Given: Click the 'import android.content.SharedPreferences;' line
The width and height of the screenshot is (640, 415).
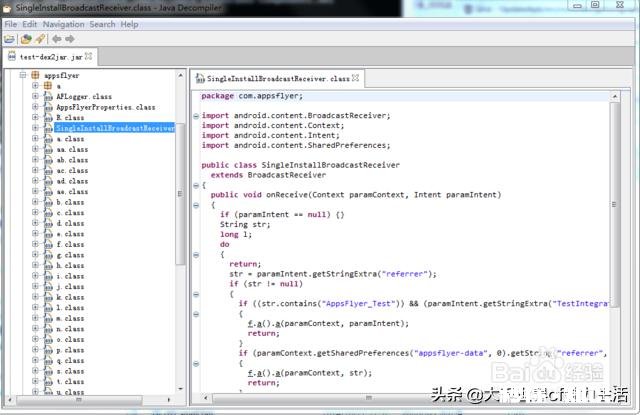Looking at the screenshot, I should (x=296, y=145).
